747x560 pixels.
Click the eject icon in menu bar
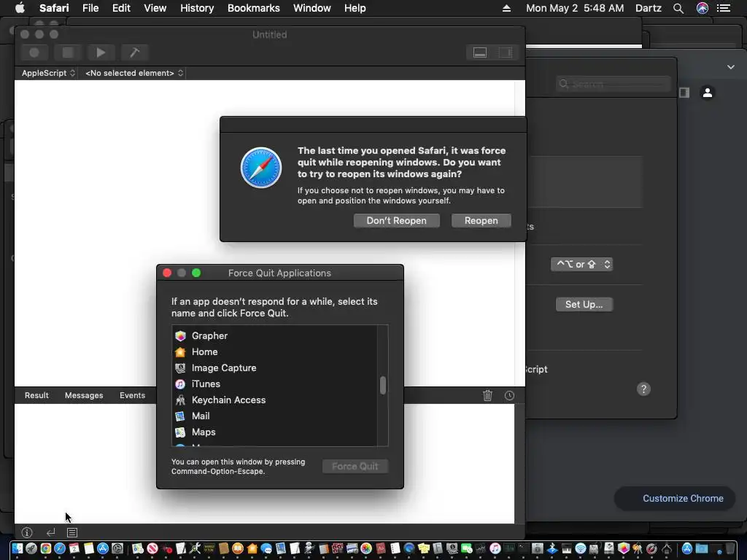click(x=506, y=8)
